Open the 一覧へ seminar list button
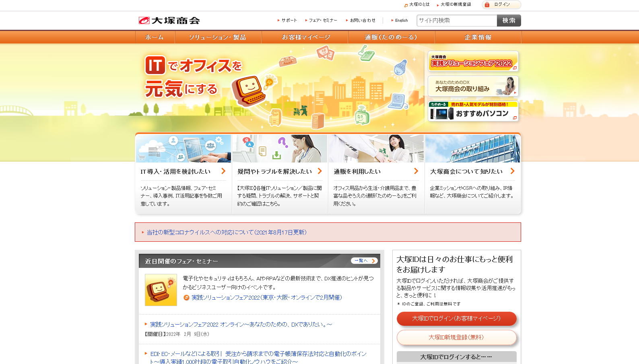 [x=364, y=261]
